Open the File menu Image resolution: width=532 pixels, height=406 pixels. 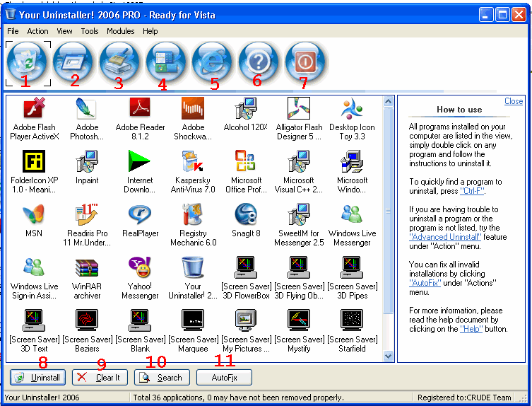click(x=13, y=31)
